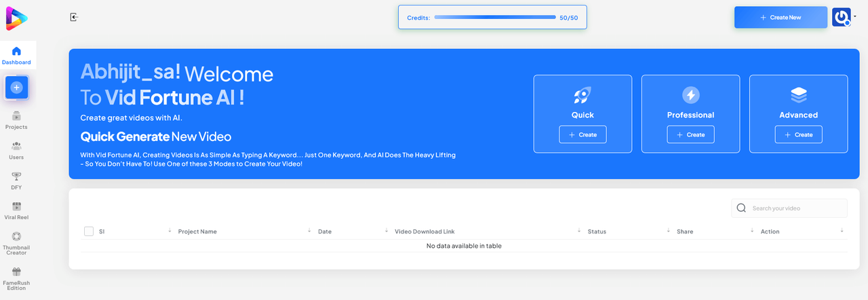The width and height of the screenshot is (868, 300).
Task: Click Create under Quick mode
Action: coord(583,134)
